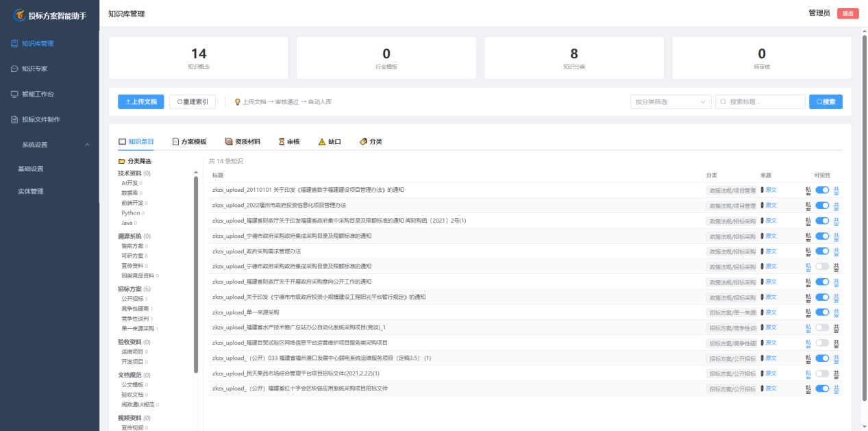
Task: Enable visibility for 民天果品市场综合管理平台 row
Action: (x=822, y=373)
